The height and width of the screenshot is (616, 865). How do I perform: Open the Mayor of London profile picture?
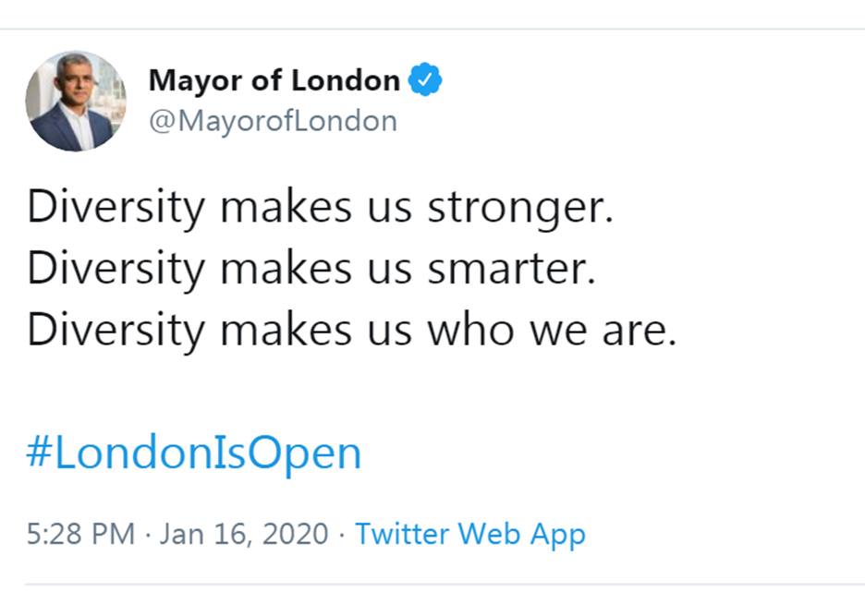[x=76, y=101]
